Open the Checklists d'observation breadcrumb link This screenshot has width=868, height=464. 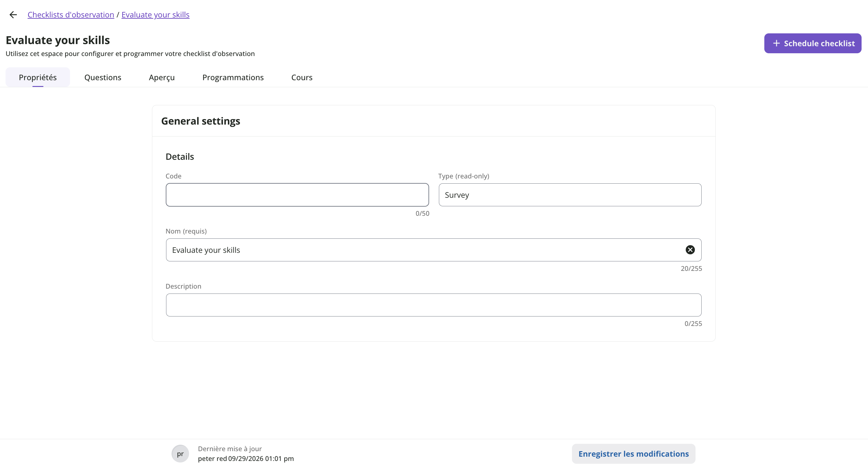tap(71, 15)
